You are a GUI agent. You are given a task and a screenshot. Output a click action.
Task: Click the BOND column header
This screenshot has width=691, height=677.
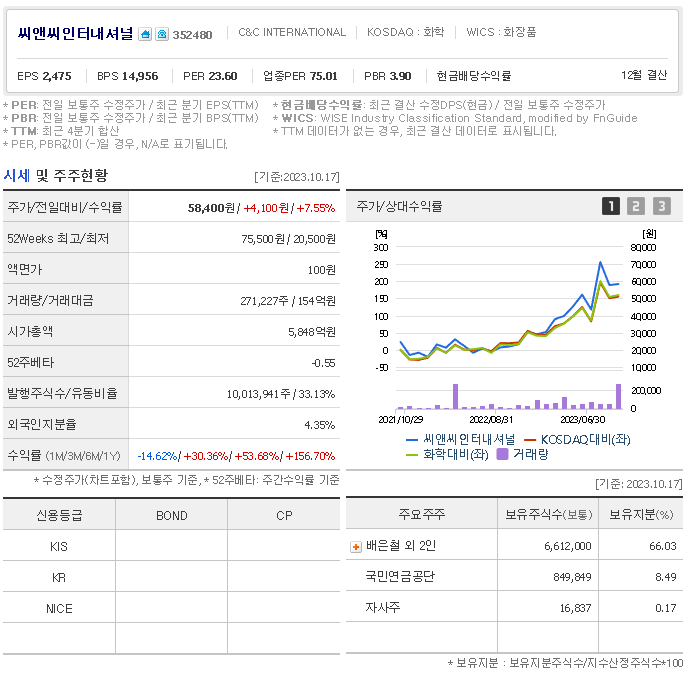171,515
